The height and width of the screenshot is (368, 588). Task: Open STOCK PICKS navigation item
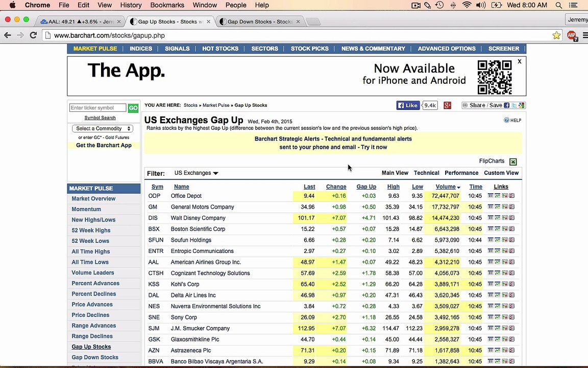pyautogui.click(x=310, y=49)
